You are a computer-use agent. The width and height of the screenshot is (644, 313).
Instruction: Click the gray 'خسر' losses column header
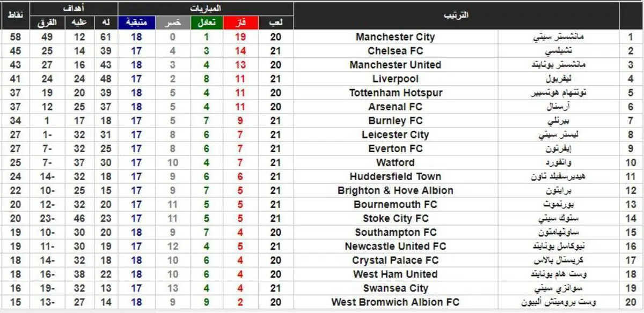coord(173,23)
